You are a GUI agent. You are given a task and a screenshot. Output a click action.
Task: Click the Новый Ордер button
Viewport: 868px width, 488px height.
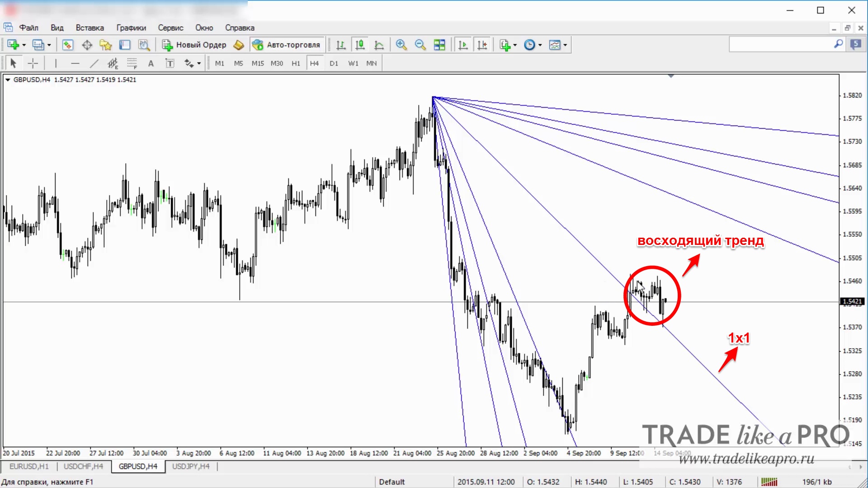coord(194,45)
